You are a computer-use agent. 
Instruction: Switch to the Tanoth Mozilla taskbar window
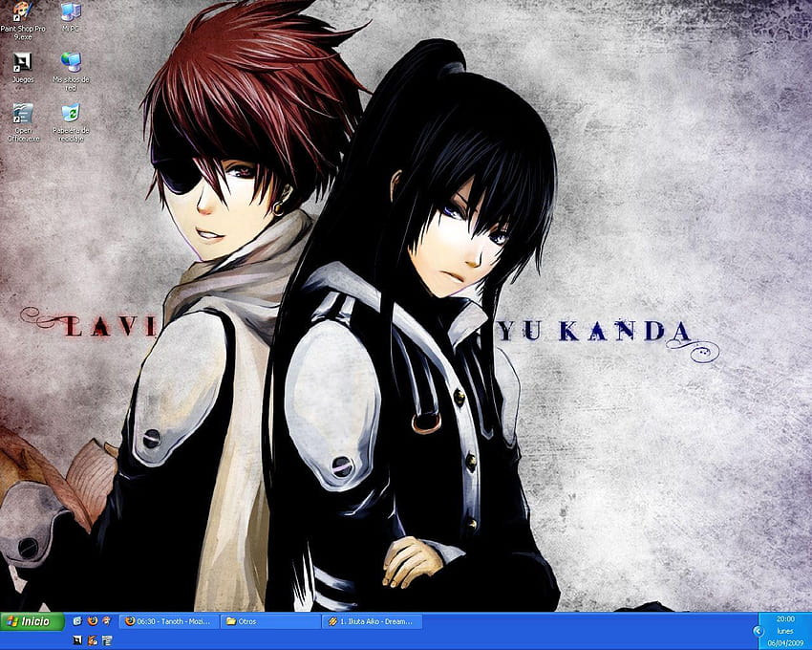pyautogui.click(x=169, y=621)
